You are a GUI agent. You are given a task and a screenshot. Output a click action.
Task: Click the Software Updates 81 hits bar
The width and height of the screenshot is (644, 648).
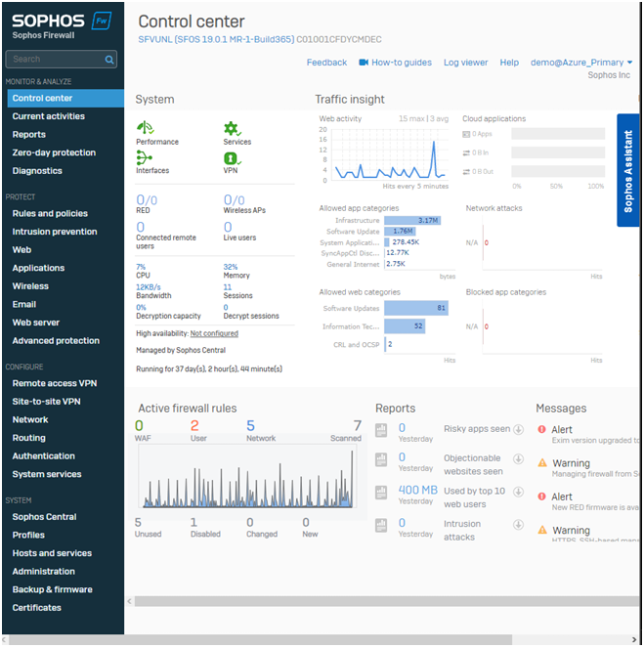click(x=416, y=308)
